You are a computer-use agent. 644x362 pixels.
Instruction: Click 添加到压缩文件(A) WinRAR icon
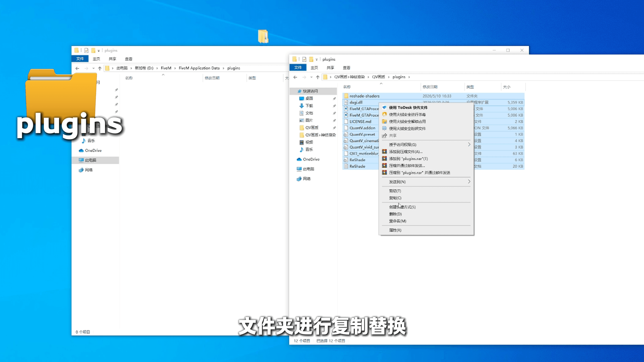tap(384, 151)
